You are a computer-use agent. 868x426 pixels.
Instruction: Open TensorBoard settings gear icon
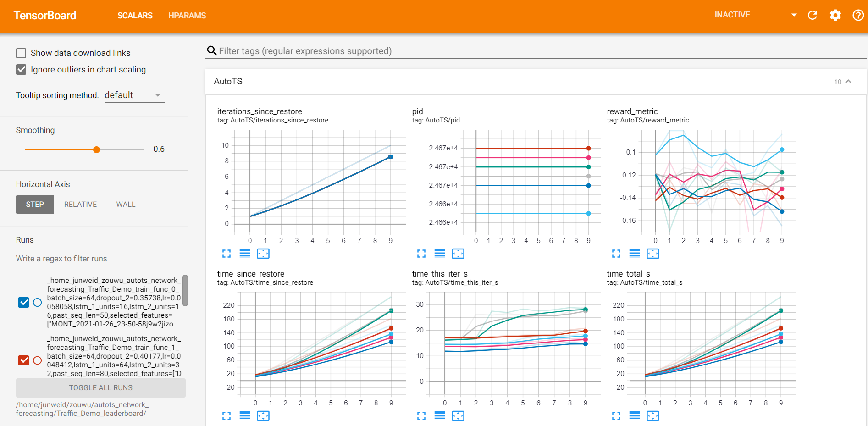coord(835,15)
